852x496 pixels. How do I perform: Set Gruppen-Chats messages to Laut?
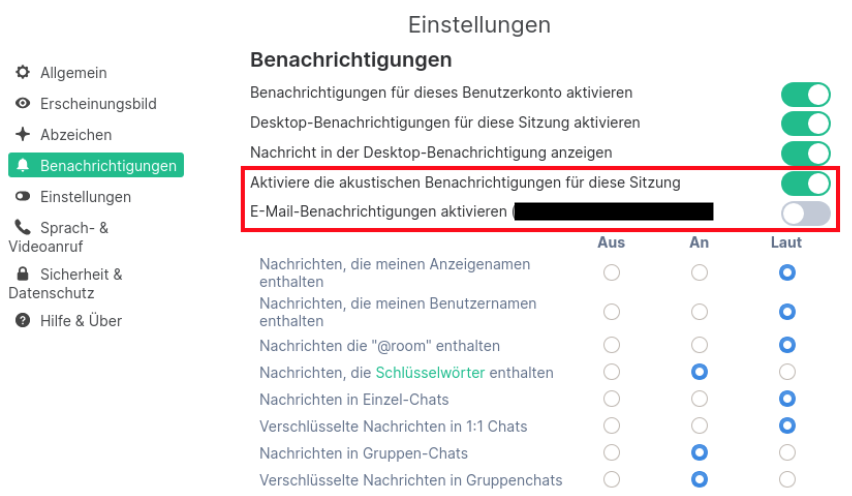click(x=787, y=453)
